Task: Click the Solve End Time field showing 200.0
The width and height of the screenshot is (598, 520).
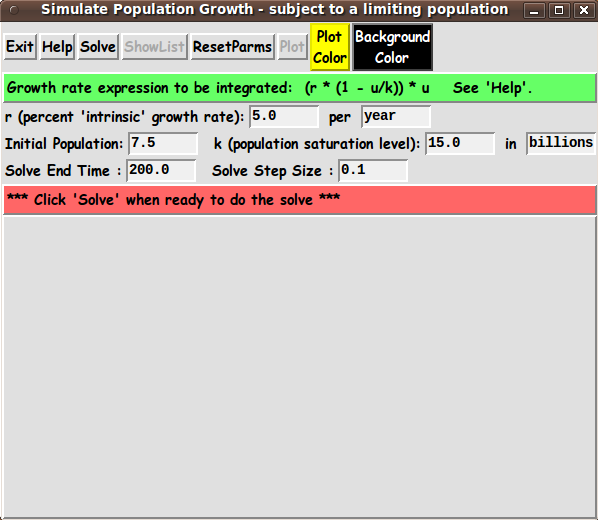Action: point(161,171)
